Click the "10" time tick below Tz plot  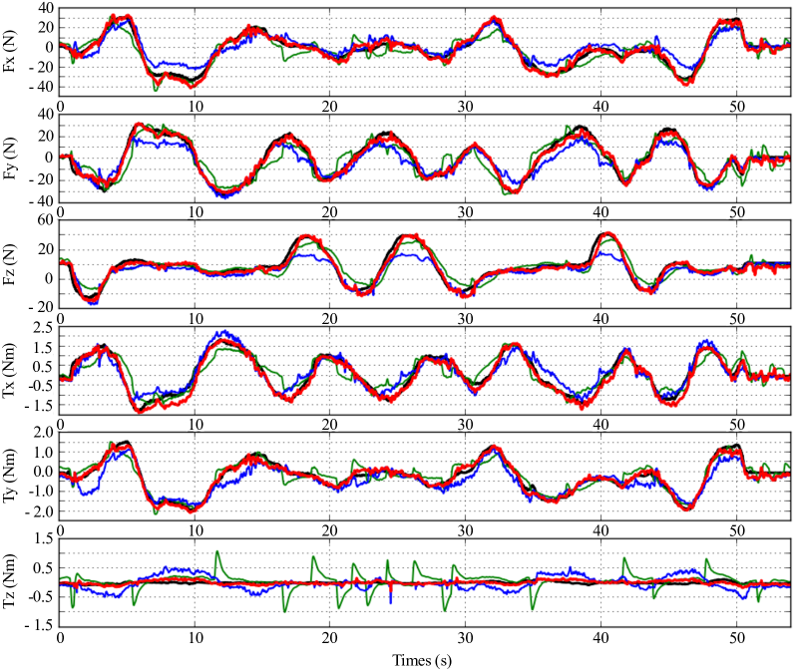196,637
